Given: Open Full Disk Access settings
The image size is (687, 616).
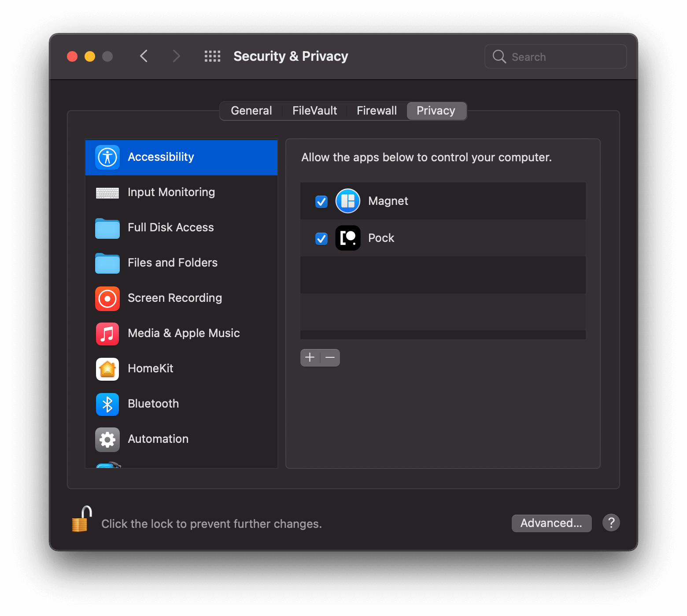Looking at the screenshot, I should click(x=107, y=228).
